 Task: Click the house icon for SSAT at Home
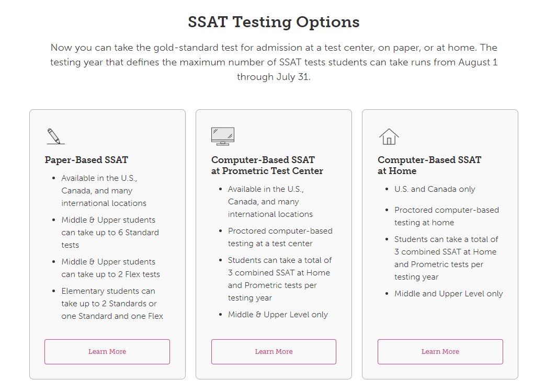(389, 136)
